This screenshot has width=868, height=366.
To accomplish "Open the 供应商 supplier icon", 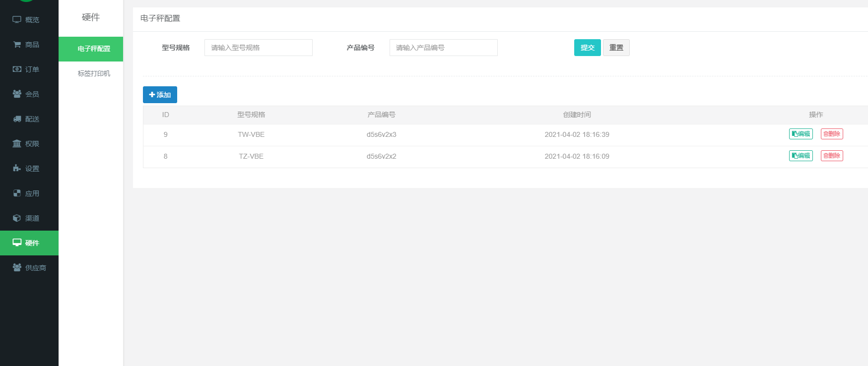I will click(x=17, y=268).
